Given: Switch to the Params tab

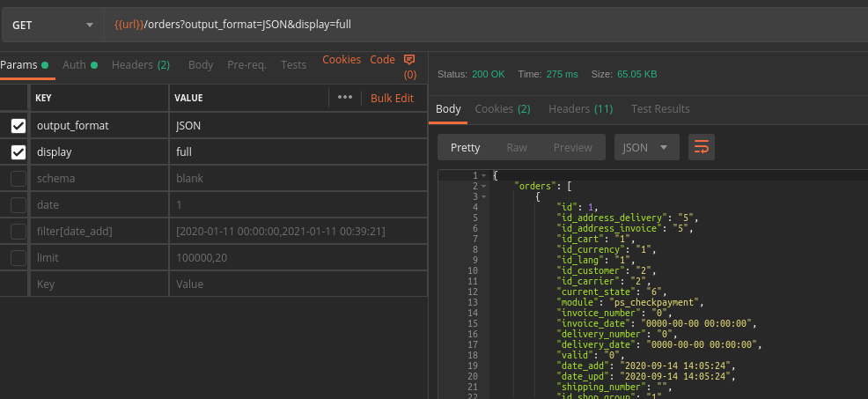Looking at the screenshot, I should tap(24, 65).
